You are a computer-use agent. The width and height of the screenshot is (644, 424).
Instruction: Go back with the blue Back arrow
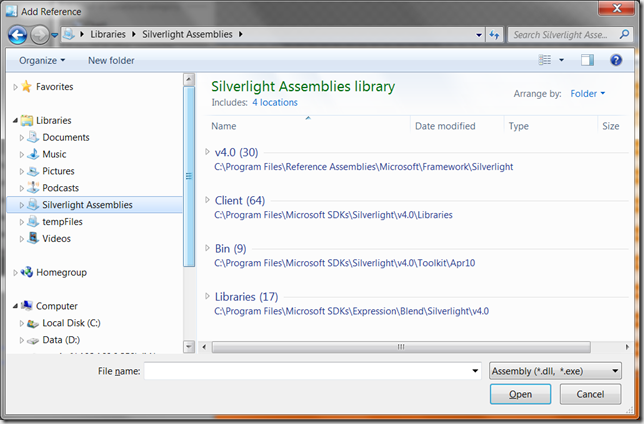click(18, 35)
